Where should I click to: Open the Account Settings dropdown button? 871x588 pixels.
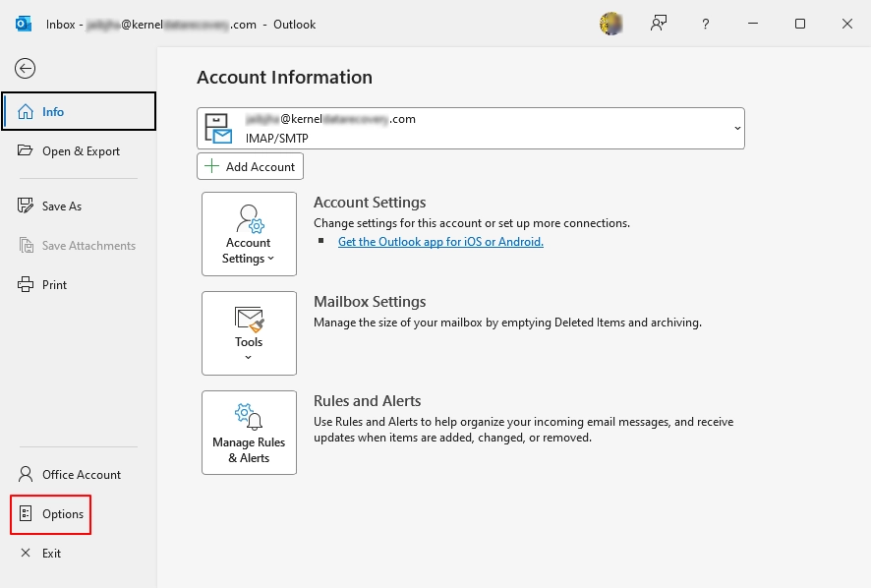(249, 234)
